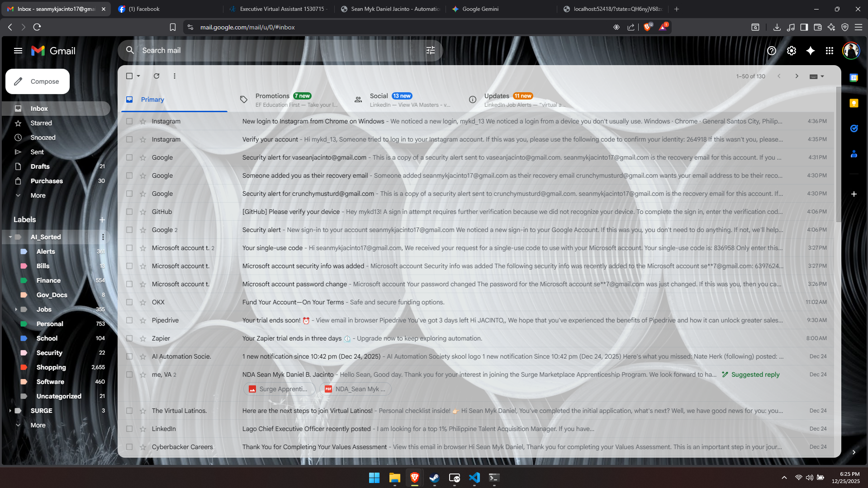Go to next page of emails

(x=797, y=76)
